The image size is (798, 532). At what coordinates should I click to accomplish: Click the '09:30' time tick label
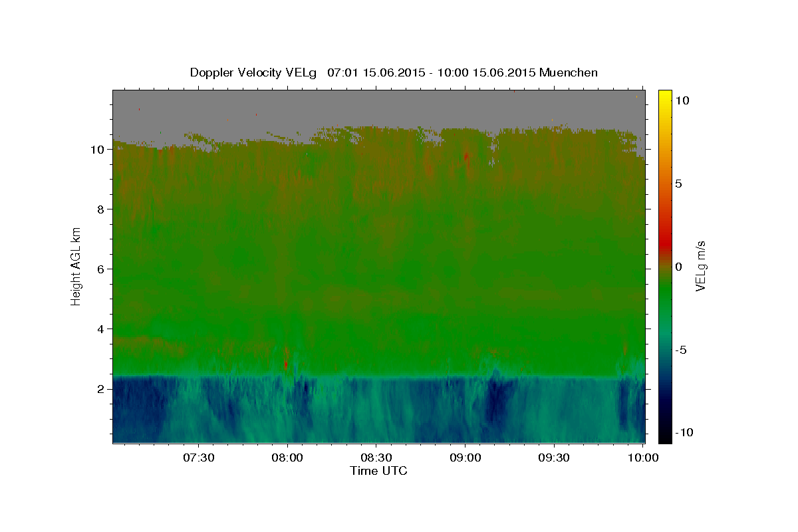tap(554, 458)
